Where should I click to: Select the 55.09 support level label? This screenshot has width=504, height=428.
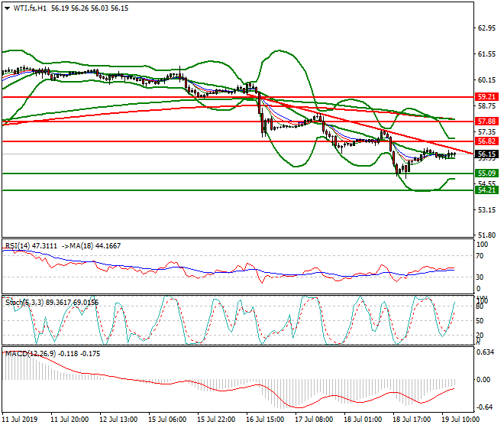pyautogui.click(x=486, y=173)
